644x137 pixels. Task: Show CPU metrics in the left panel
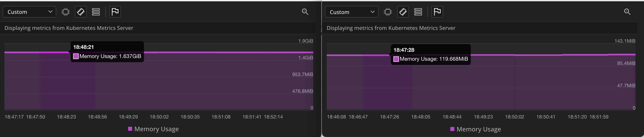point(66,12)
